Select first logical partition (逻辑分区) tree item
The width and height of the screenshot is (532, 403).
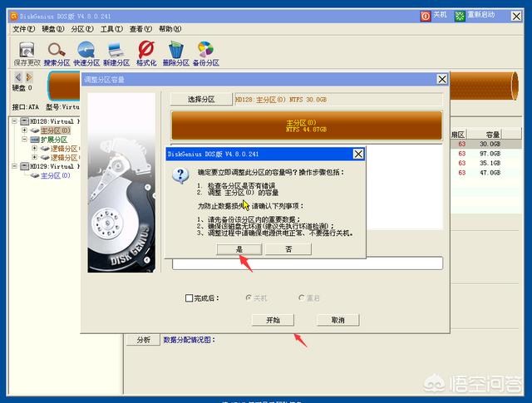click(x=65, y=149)
